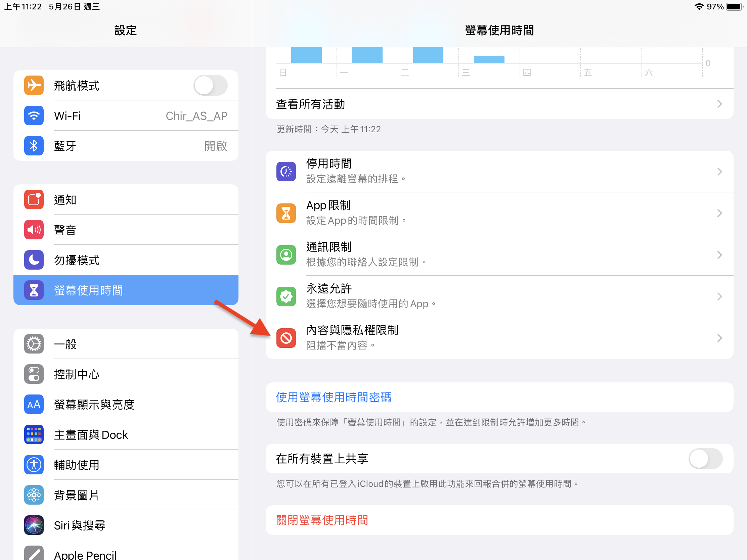
Task: Open 內容與隱私權限制 via right chevron
Action: pos(719,338)
